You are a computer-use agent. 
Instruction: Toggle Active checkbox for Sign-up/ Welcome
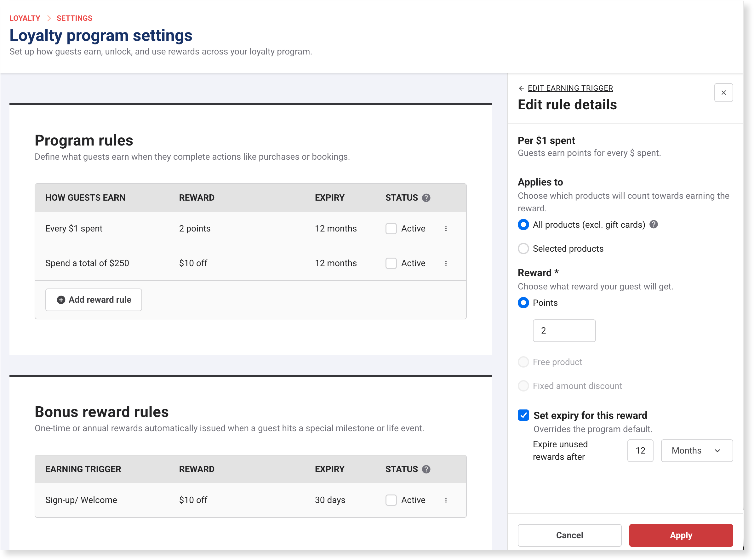391,500
